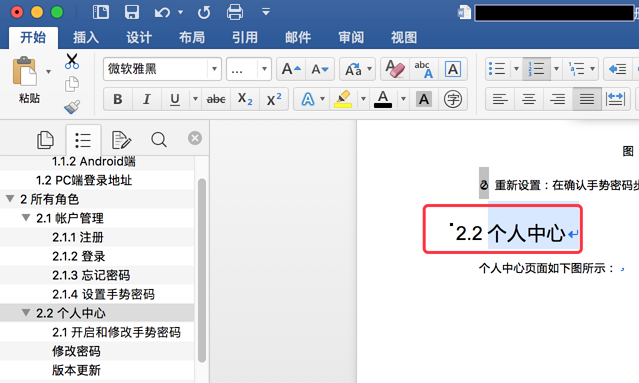
Task: Collapse the '2 所有角色' outline heading
Action: 10,199
